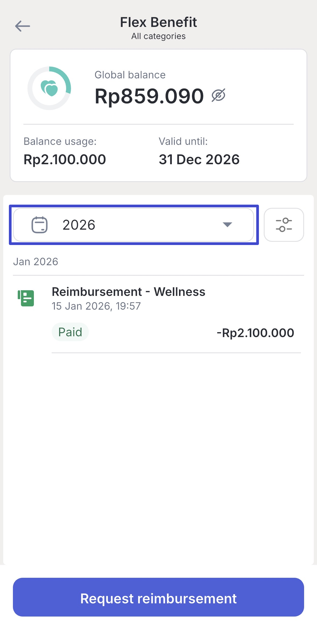Tap the Rp859.090 global balance amount

149,96
